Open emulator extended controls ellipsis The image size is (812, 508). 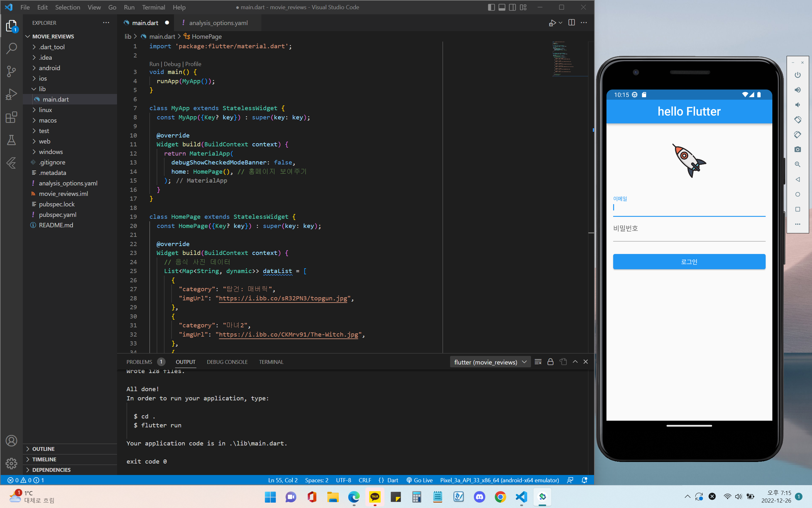pyautogui.click(x=798, y=224)
